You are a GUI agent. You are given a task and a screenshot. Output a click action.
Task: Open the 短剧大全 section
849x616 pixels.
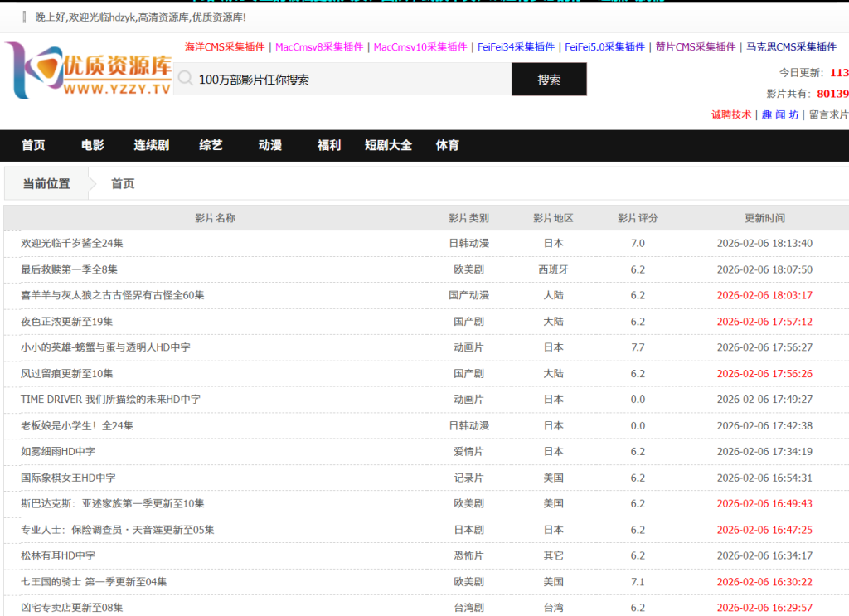[x=388, y=145]
